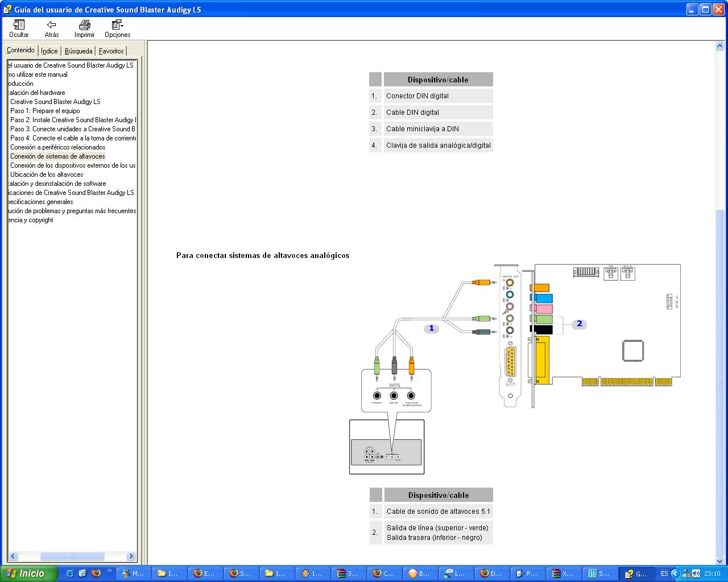Click contents pane left scroll arrow
The image size is (728, 582).
pyautogui.click(x=13, y=556)
